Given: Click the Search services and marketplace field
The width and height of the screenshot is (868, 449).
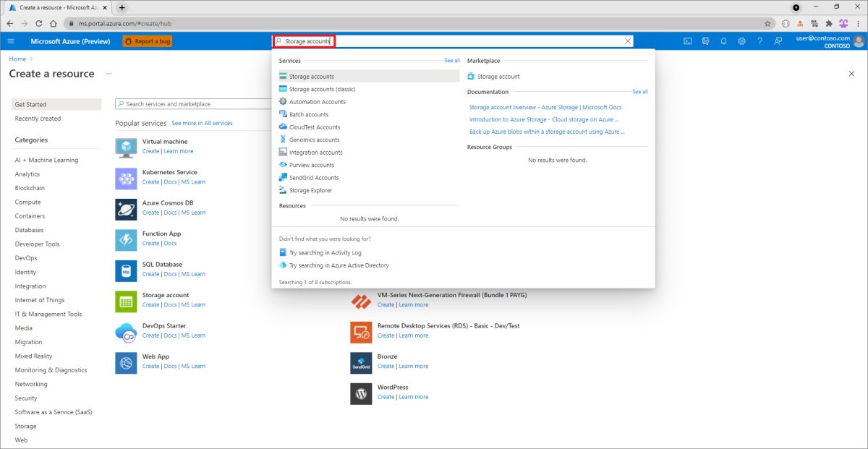Looking at the screenshot, I should (194, 104).
